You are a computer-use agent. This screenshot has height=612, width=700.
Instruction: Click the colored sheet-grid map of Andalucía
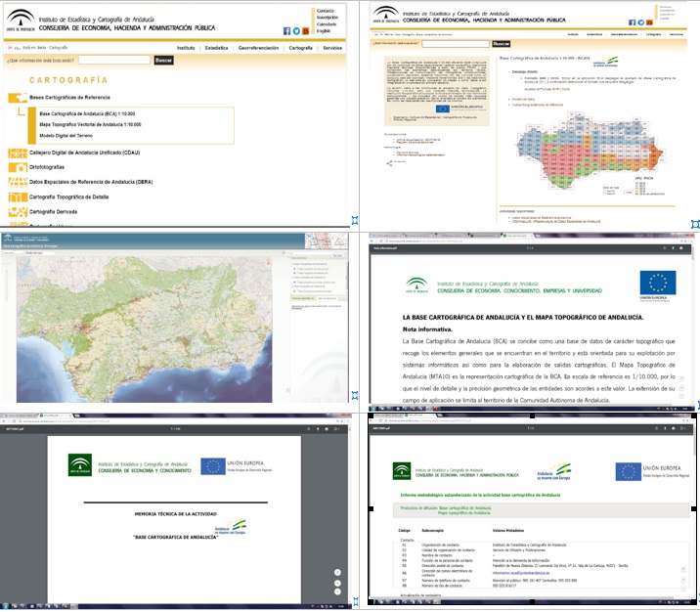pyautogui.click(x=591, y=150)
